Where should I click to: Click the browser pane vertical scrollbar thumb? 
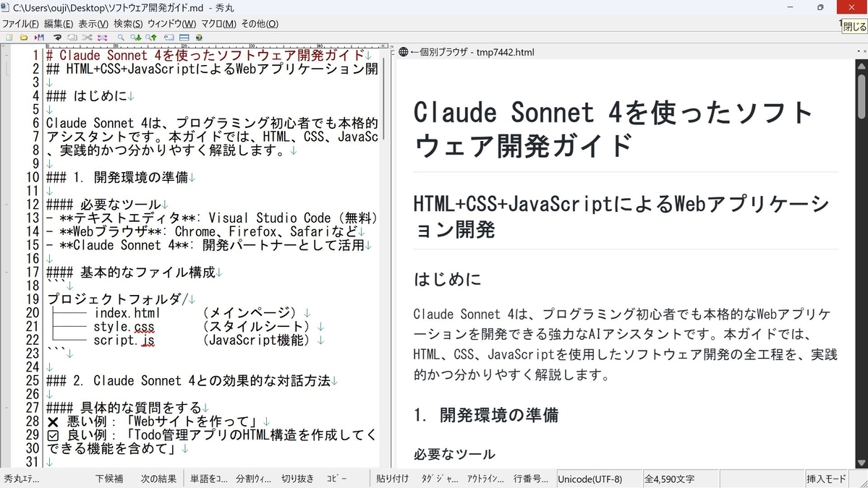pos(861,96)
